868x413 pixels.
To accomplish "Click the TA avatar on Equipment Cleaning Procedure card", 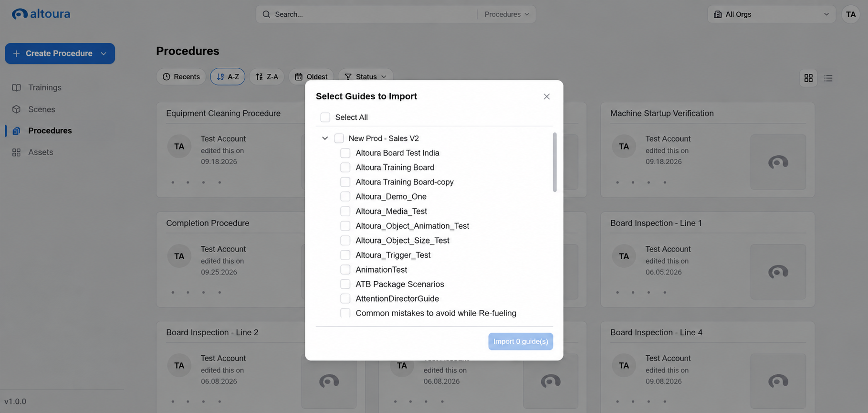I will pos(179,147).
